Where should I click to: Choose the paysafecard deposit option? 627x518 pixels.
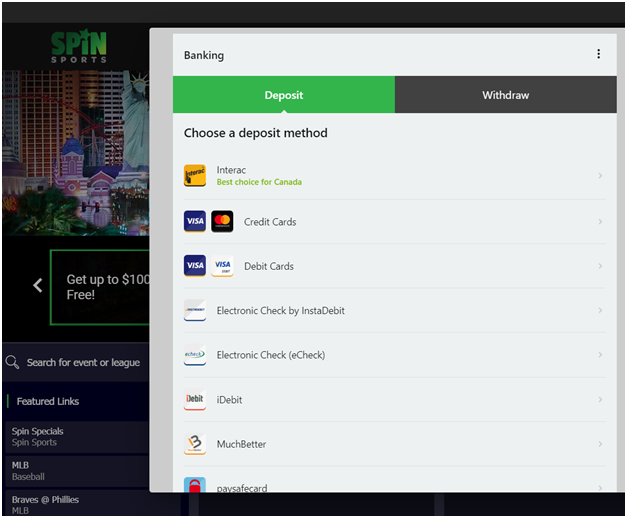[395, 480]
